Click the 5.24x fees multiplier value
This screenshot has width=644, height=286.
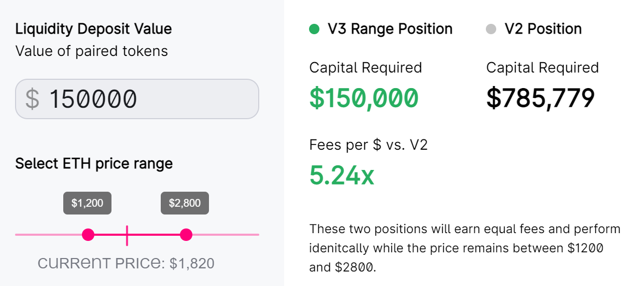point(342,175)
